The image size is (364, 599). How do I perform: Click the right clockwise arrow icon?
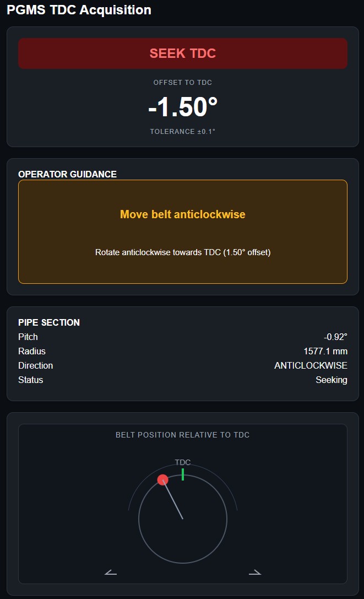pos(254,573)
